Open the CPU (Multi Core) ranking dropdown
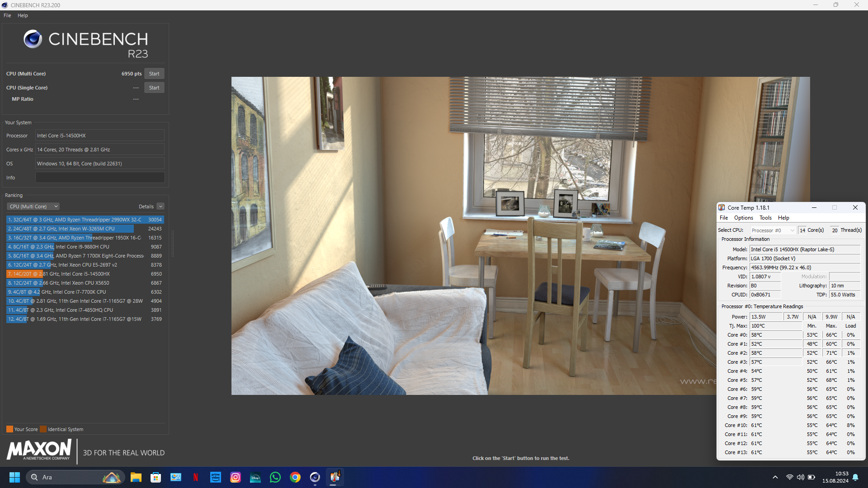The width and height of the screenshot is (868, 488). (33, 206)
